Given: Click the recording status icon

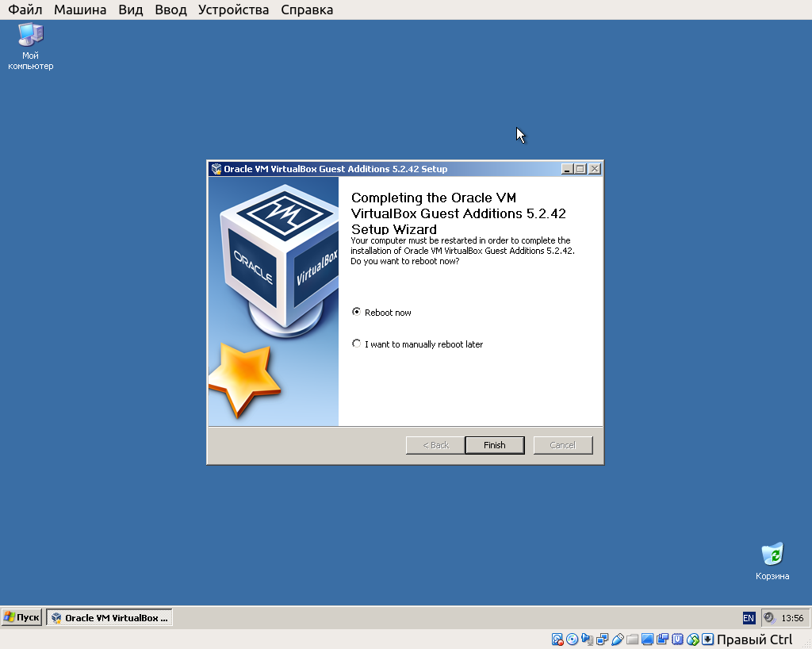Looking at the screenshot, I should (x=662, y=639).
